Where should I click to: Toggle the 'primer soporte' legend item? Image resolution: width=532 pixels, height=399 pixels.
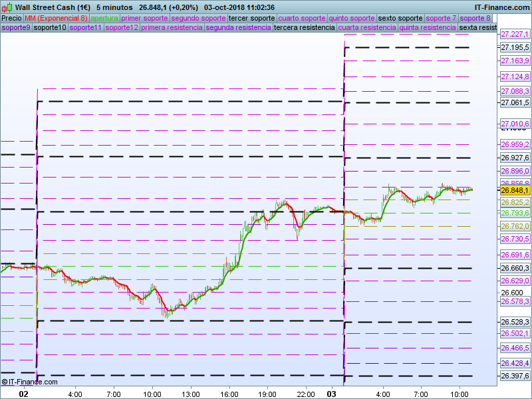click(144, 18)
